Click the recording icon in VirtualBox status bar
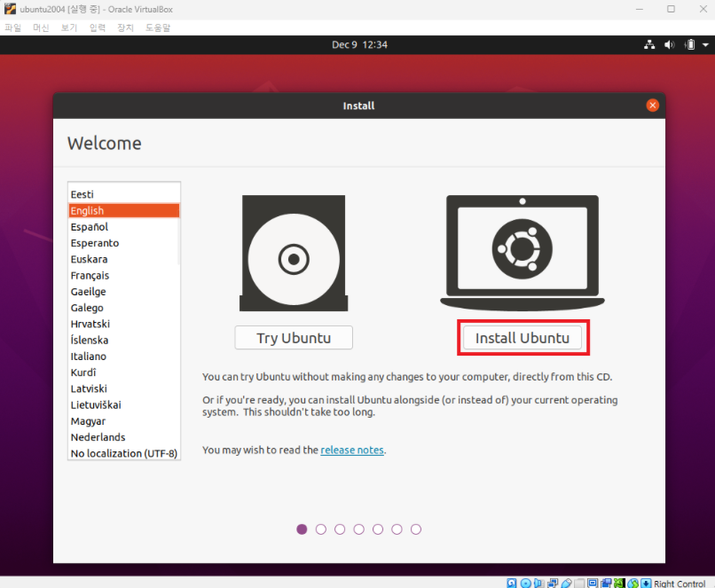The height and width of the screenshot is (588, 715). point(606,583)
